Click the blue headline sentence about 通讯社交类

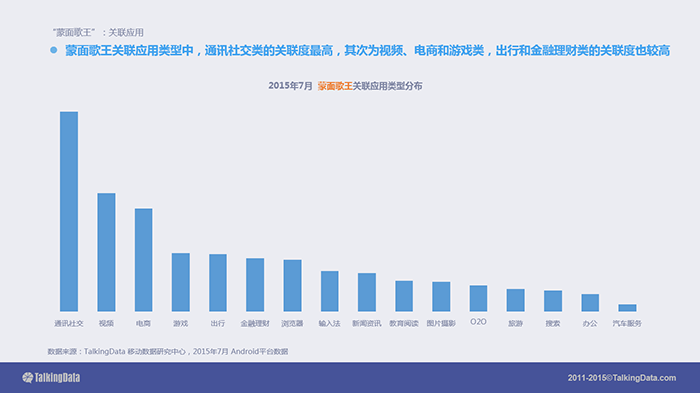367,50
